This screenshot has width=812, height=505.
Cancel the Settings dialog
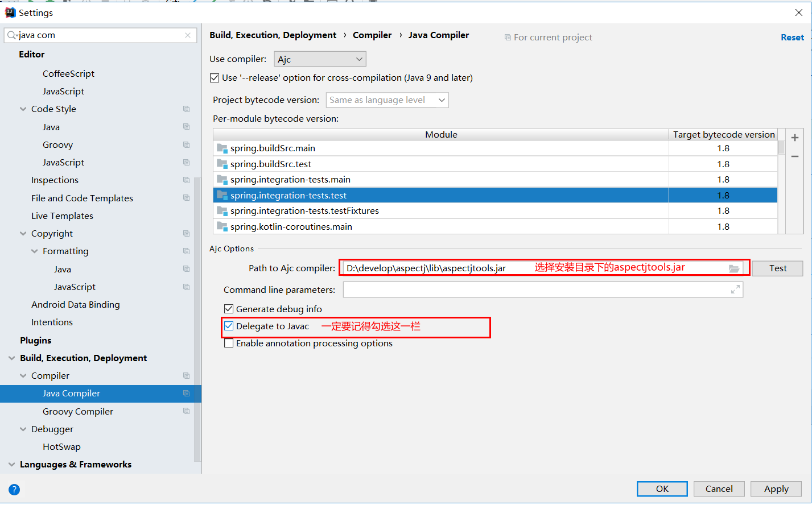[719, 489]
